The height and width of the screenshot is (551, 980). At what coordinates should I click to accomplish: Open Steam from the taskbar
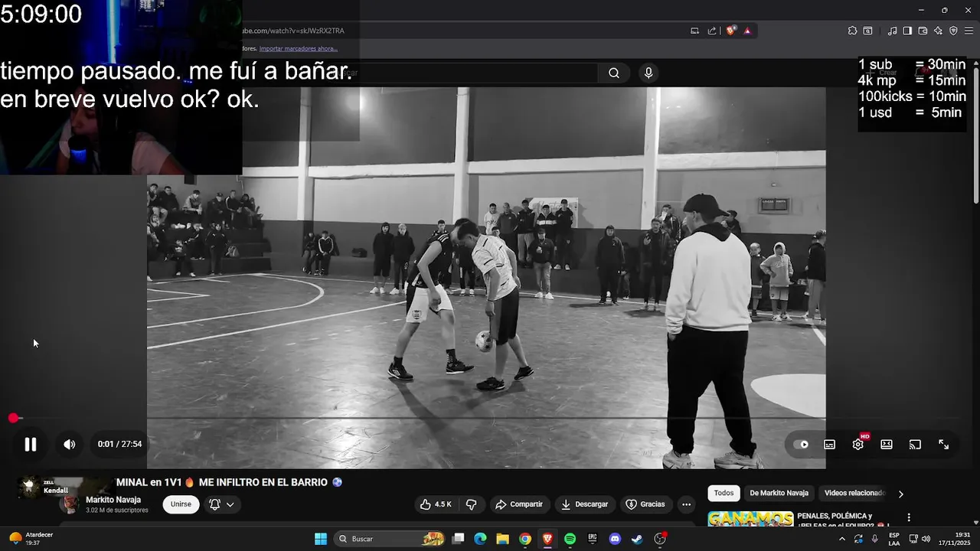pos(637,539)
